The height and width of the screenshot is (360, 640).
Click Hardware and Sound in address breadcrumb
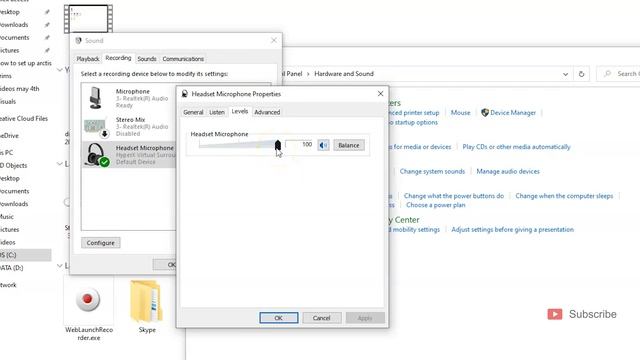344,74
